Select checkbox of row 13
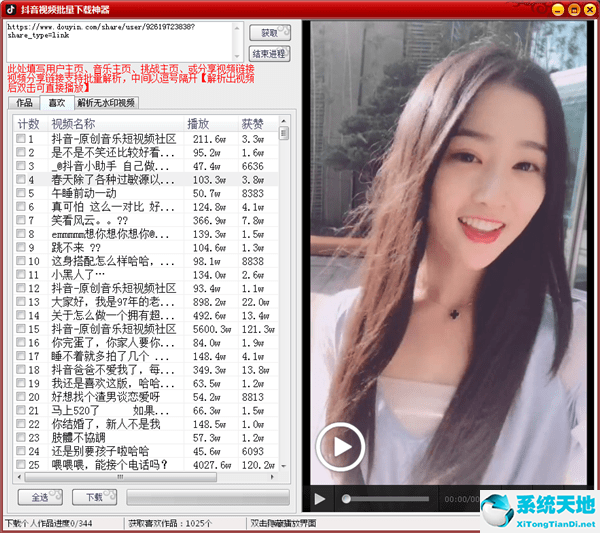This screenshot has width=600, height=533. pyautogui.click(x=21, y=302)
